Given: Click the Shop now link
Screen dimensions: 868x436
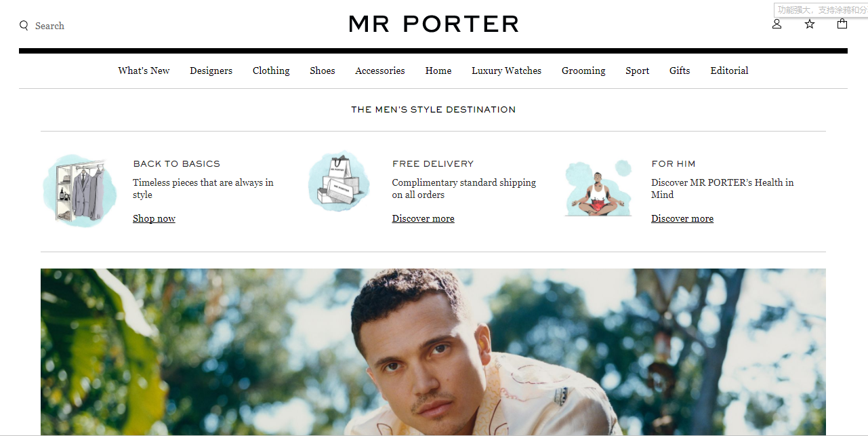Looking at the screenshot, I should click(x=154, y=218).
